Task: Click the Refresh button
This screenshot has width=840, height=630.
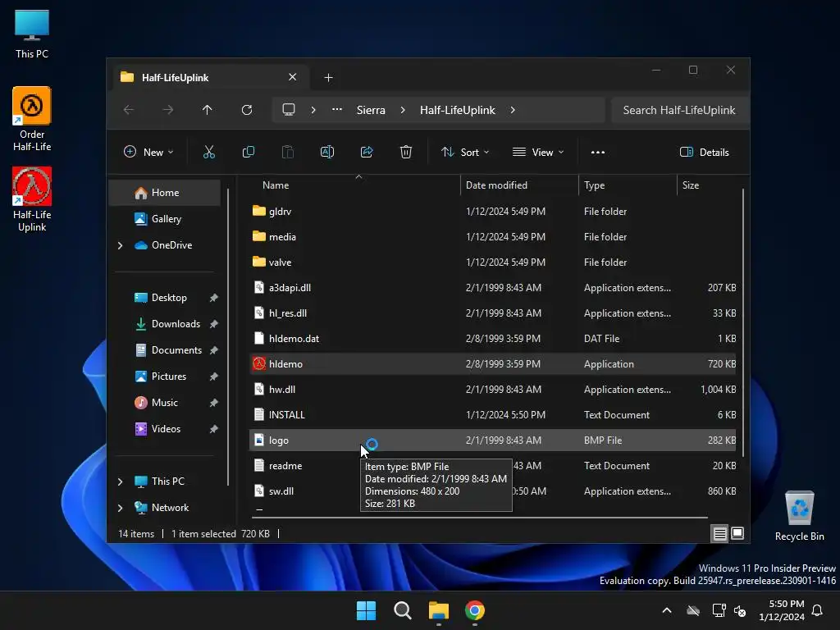Action: pyautogui.click(x=246, y=110)
